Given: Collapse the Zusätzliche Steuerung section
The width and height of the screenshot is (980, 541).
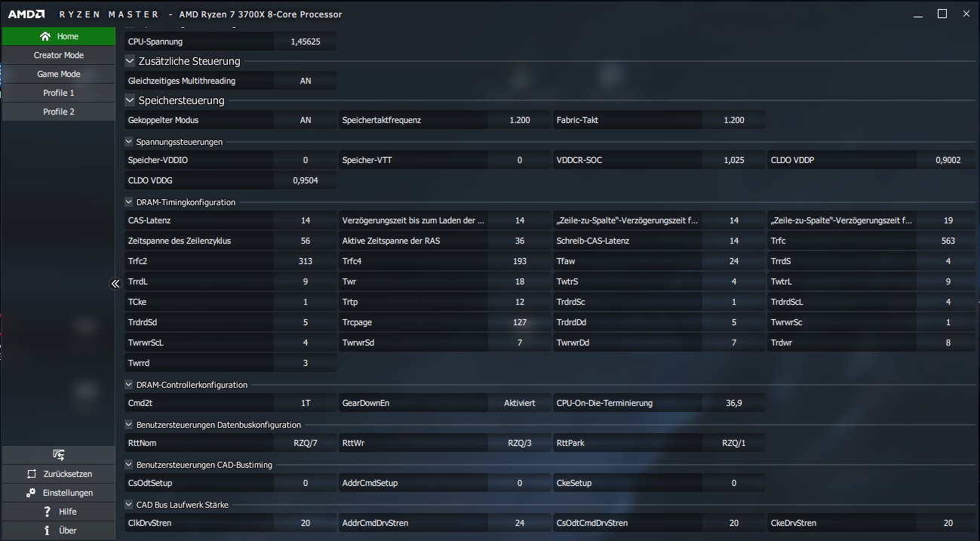Looking at the screenshot, I should 130,61.
